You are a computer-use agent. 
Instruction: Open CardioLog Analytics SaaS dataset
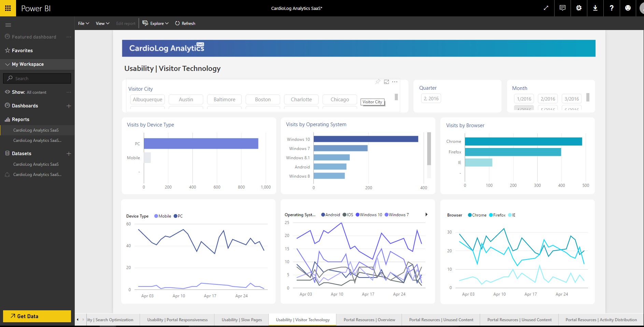[x=36, y=164]
